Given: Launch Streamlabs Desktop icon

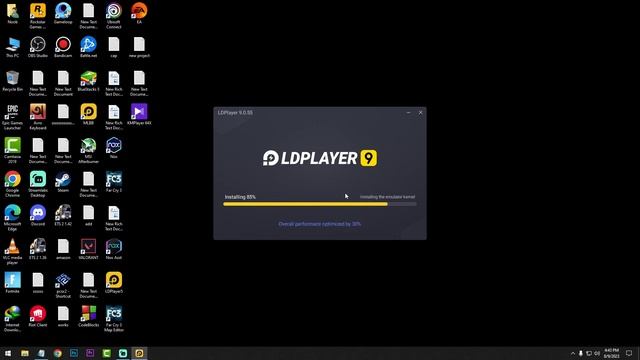Looking at the screenshot, I should pyautogui.click(x=38, y=184).
